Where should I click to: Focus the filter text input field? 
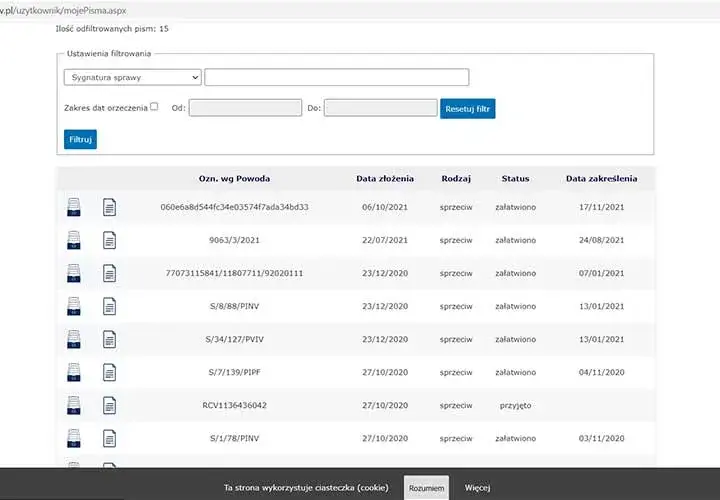(x=337, y=77)
